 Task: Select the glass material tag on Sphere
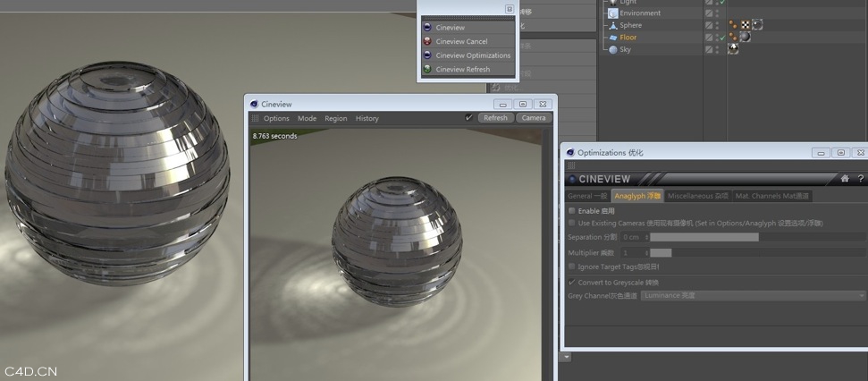click(757, 25)
